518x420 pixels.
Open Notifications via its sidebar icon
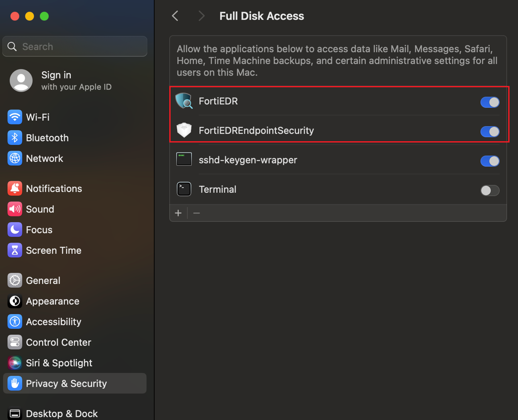(15, 188)
